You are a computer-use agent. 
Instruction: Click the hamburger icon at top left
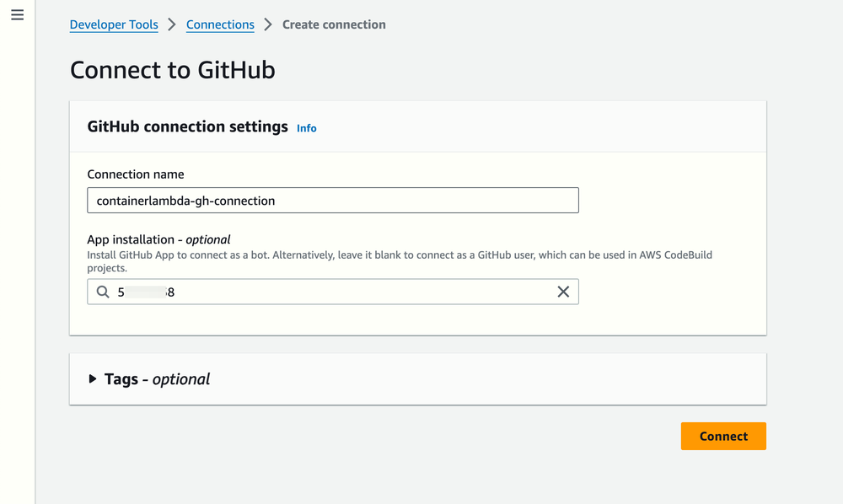tap(17, 14)
